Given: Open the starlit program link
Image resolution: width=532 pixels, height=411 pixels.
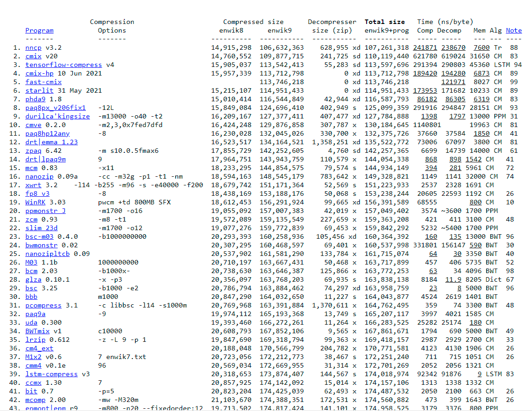Looking at the screenshot, I should coord(39,90).
